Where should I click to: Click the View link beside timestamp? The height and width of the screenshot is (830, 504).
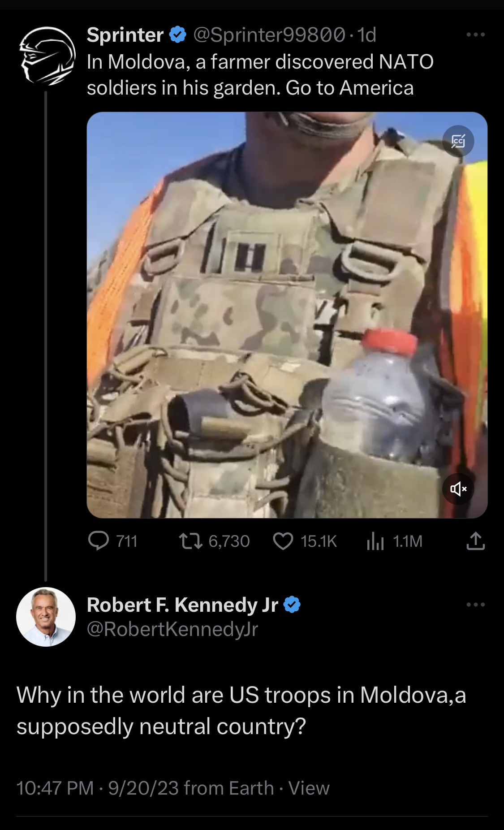tap(309, 788)
